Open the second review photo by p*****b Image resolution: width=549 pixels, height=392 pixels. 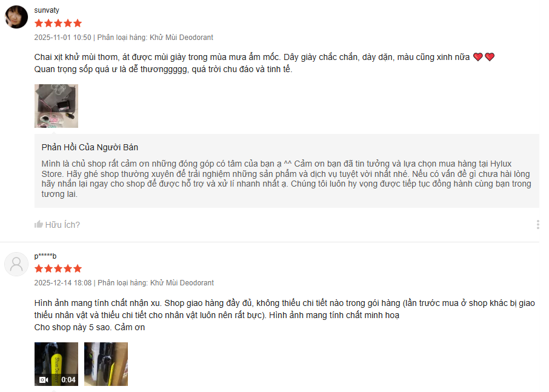tap(105, 364)
